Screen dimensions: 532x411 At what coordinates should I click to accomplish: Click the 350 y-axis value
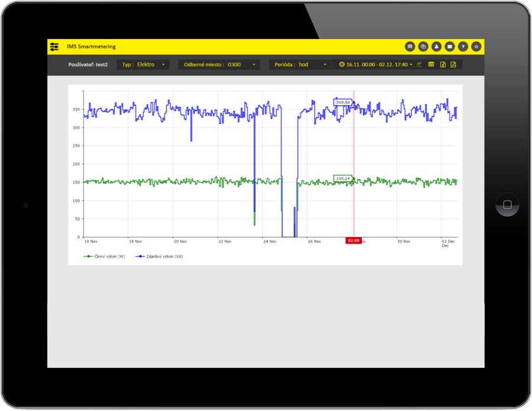point(76,109)
